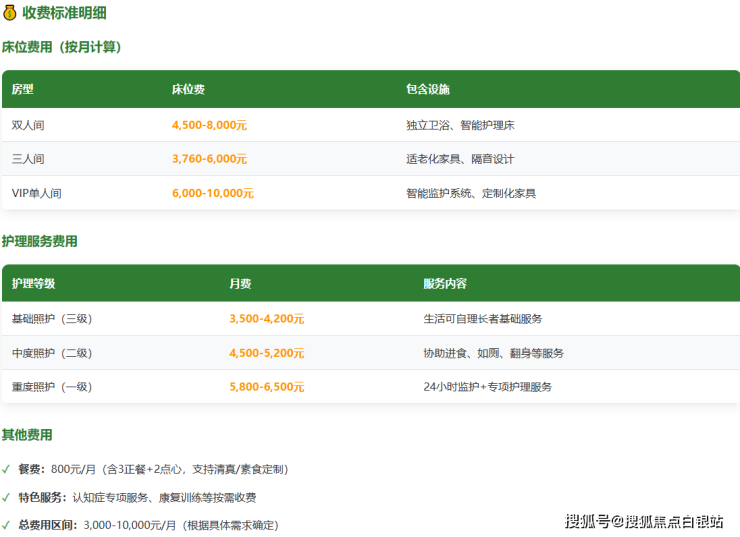Viewport: 740px width, 537px height.
Task: Select the 房型 column header
Action: (23, 89)
